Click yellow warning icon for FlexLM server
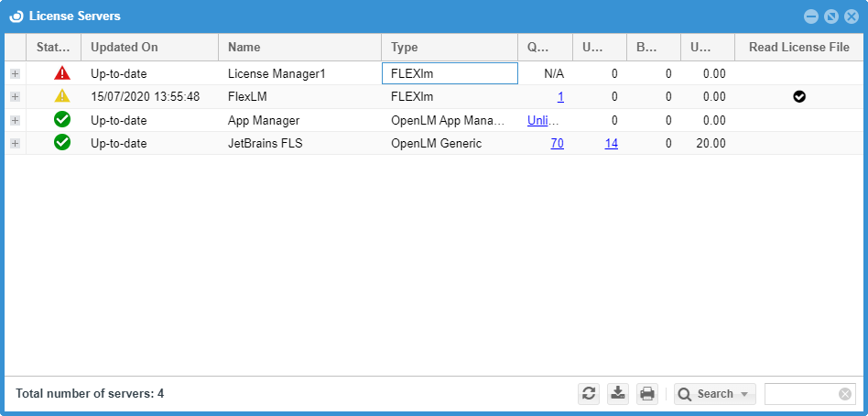Image resolution: width=868 pixels, height=416 pixels. click(62, 96)
